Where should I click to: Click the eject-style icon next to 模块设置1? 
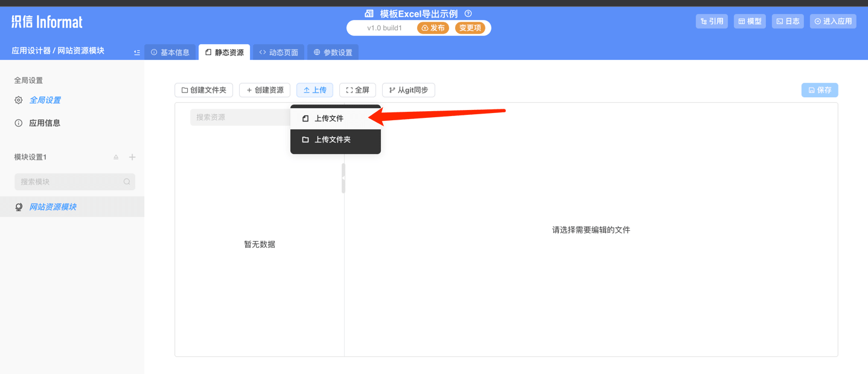coord(115,157)
